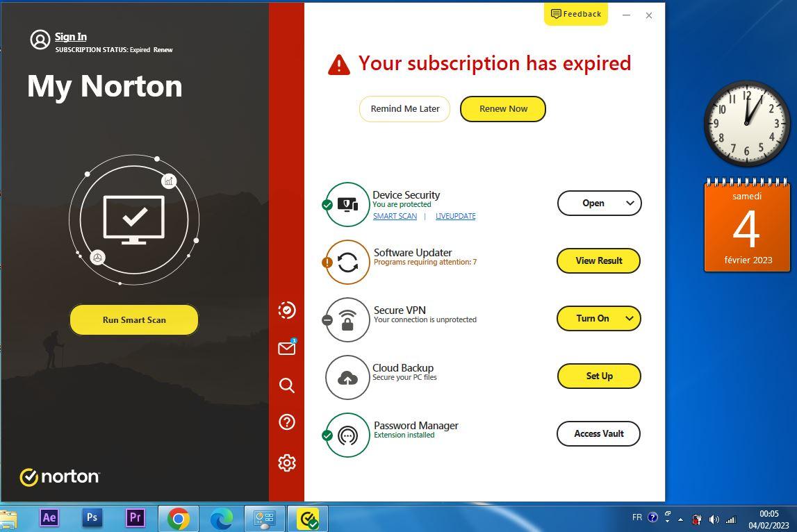Click the LIVEUPDATE link
This screenshot has height=532, width=797.
tap(455, 216)
